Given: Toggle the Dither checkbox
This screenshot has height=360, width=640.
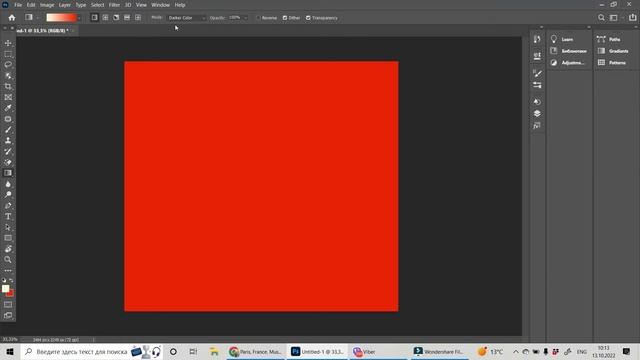Looking at the screenshot, I should click(285, 18).
